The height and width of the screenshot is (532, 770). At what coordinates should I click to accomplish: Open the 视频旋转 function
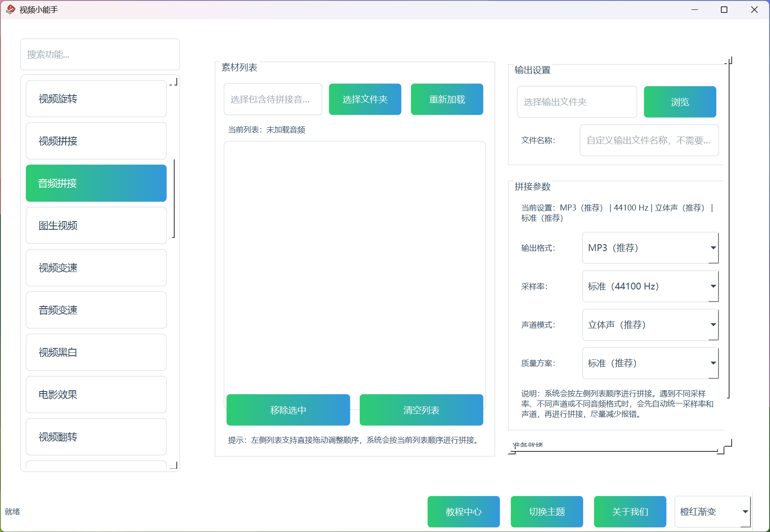[x=96, y=99]
